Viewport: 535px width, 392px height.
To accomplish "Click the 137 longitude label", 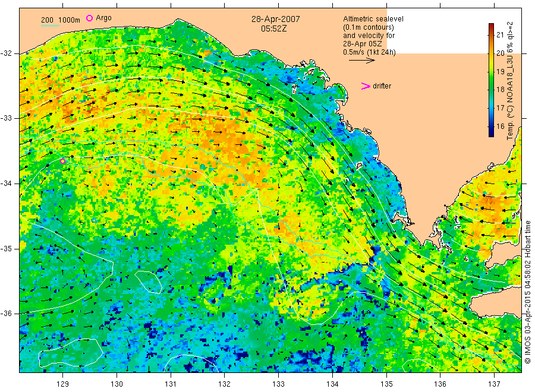I will (x=494, y=384).
